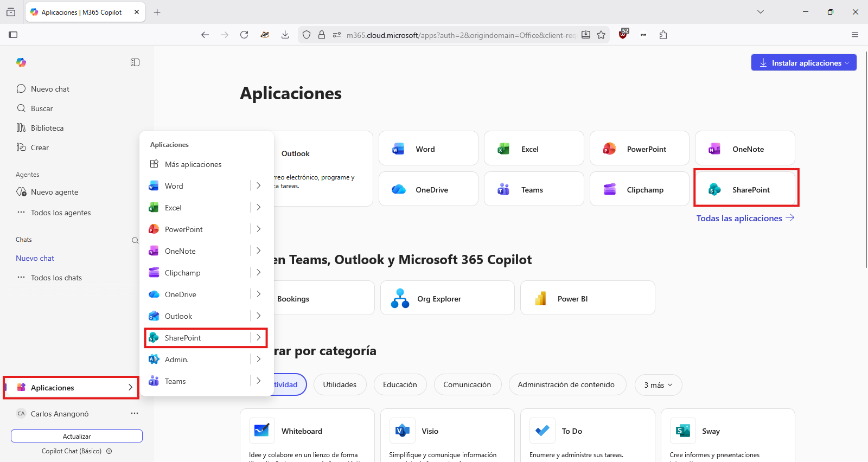
Task: Open the OneNote app card
Action: [745, 149]
